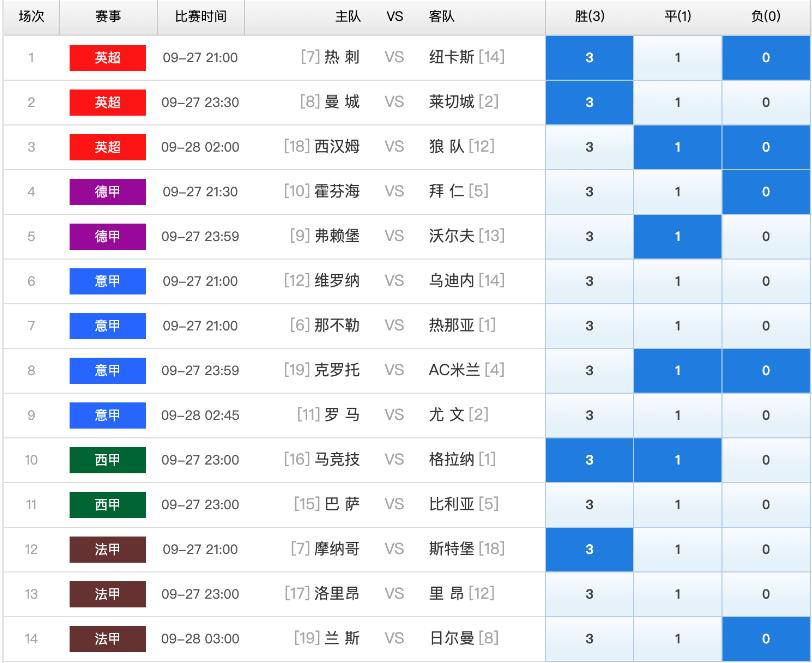Select draw (1) for 罗马 vs 尤文
The height and width of the screenshot is (663, 812).
[677, 415]
